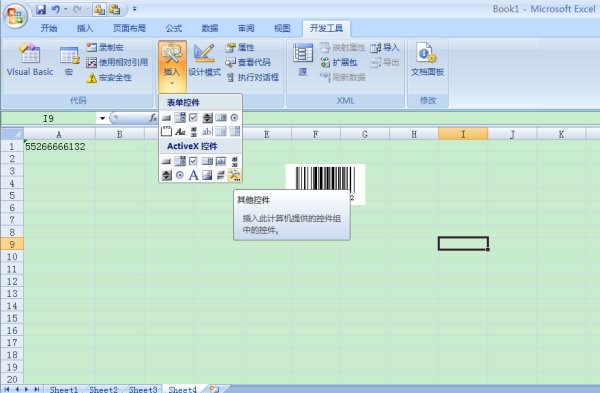Click 执行对话框 run dialog
The image size is (600, 393).
click(x=253, y=78)
